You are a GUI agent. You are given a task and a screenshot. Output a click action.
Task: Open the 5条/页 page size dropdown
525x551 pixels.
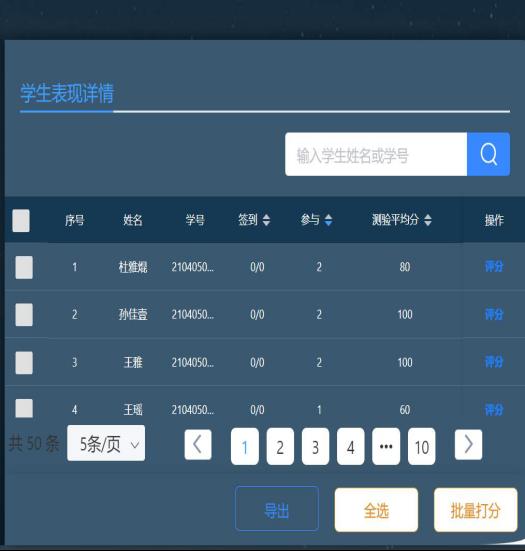click(106, 443)
